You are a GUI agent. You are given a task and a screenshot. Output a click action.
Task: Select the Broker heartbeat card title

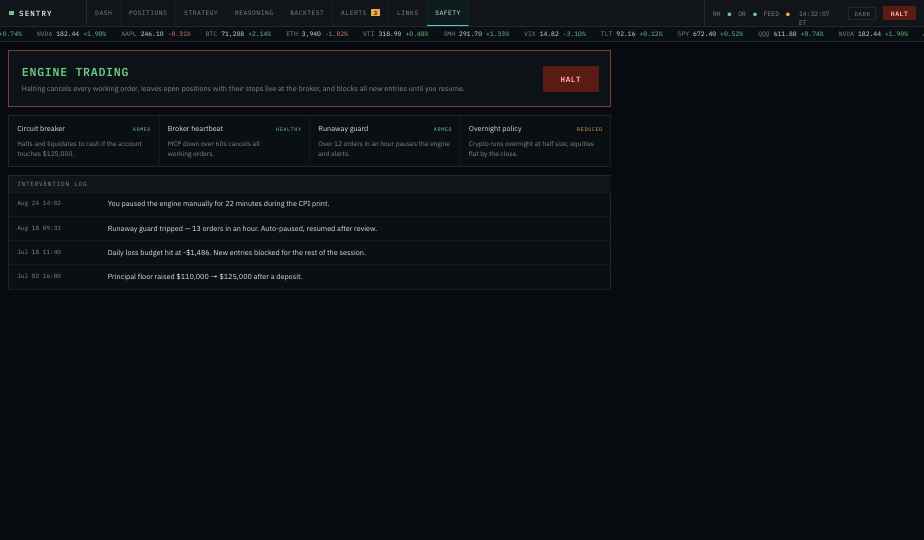(195, 129)
